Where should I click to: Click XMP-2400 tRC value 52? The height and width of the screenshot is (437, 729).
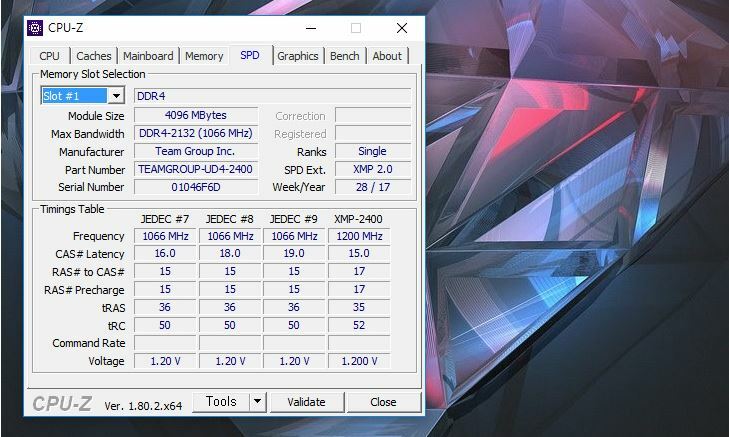(359, 325)
